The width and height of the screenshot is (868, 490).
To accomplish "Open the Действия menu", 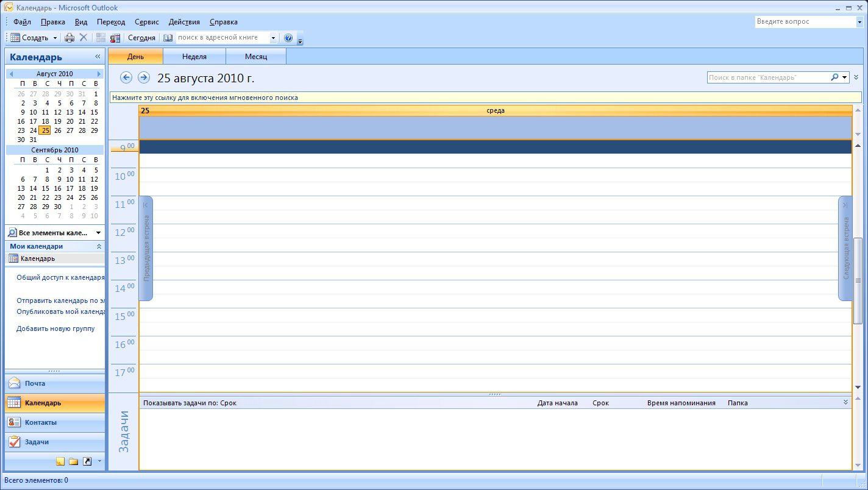I will click(184, 22).
